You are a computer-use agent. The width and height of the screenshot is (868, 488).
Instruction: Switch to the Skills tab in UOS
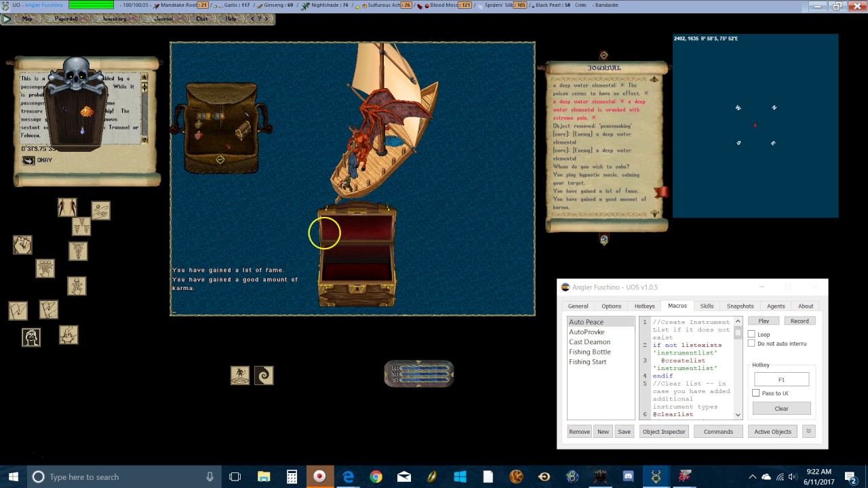tap(707, 306)
